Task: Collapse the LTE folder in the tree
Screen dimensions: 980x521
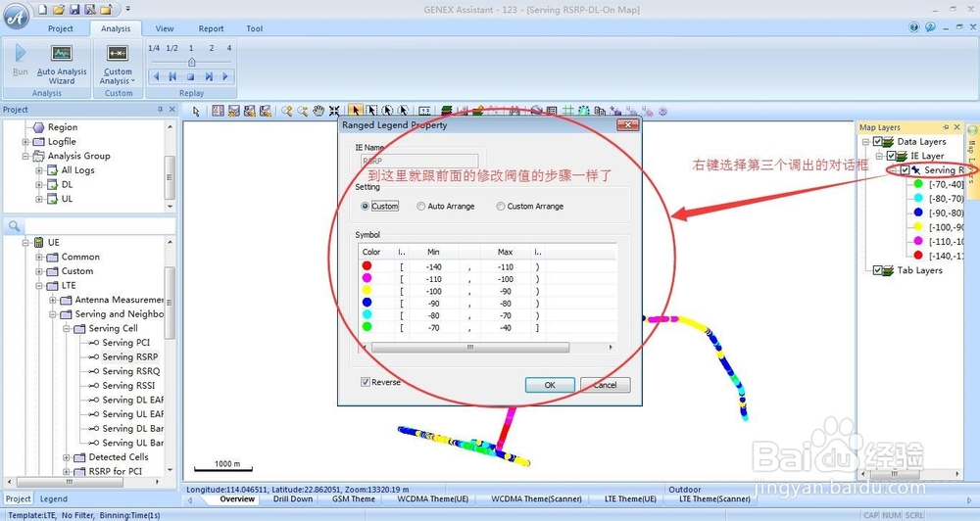Action: [x=39, y=286]
